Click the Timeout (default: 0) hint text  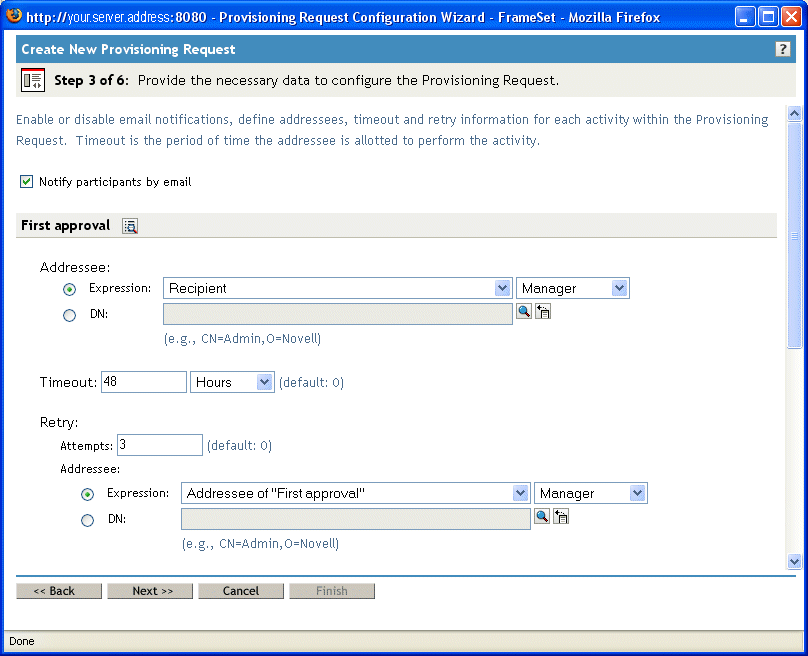coord(311,382)
